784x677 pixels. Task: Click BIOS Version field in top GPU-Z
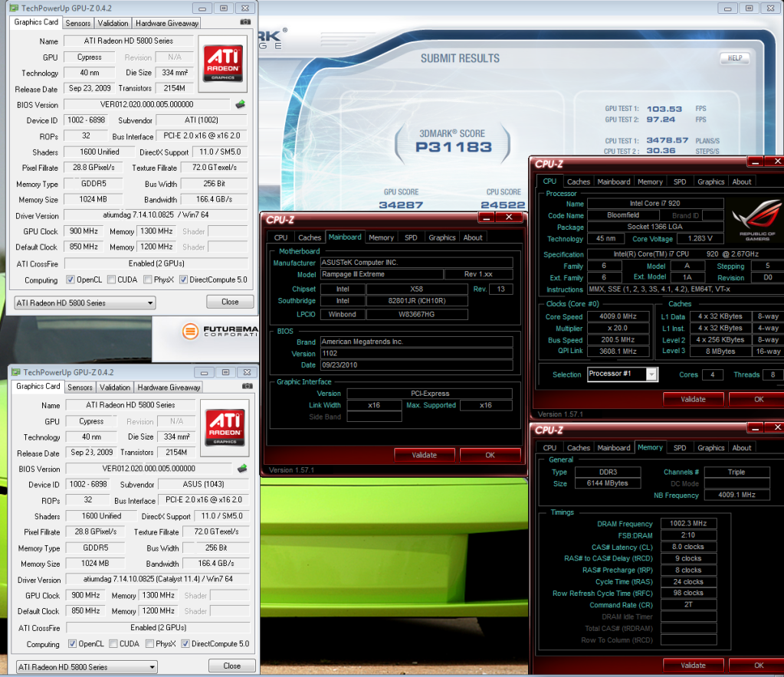point(146,104)
